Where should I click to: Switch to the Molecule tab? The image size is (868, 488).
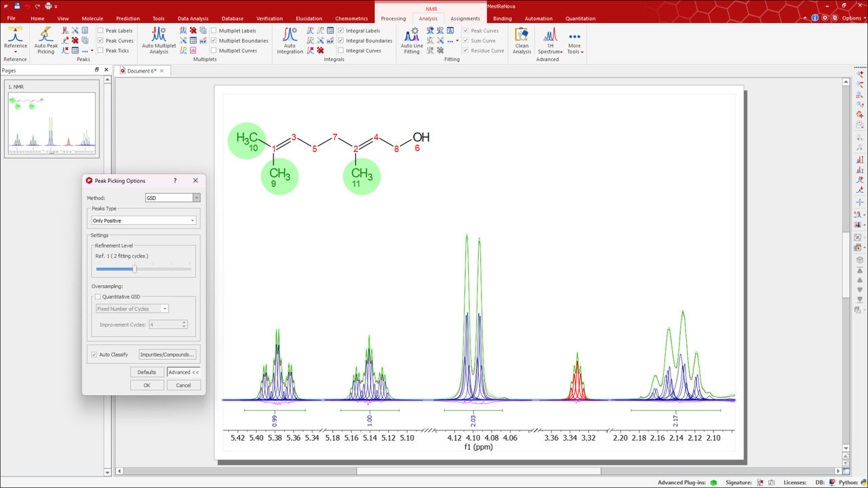93,18
